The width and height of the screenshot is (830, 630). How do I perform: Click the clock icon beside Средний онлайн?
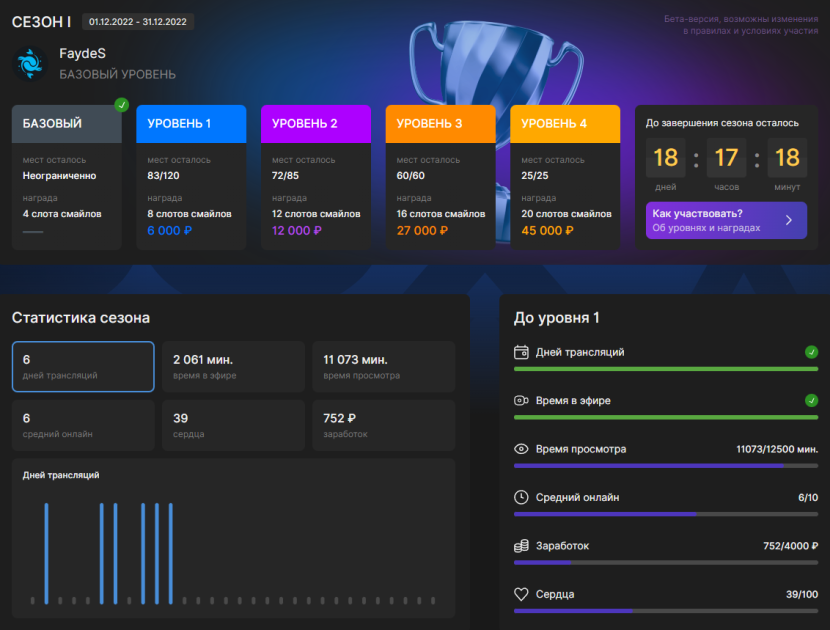pos(521,497)
